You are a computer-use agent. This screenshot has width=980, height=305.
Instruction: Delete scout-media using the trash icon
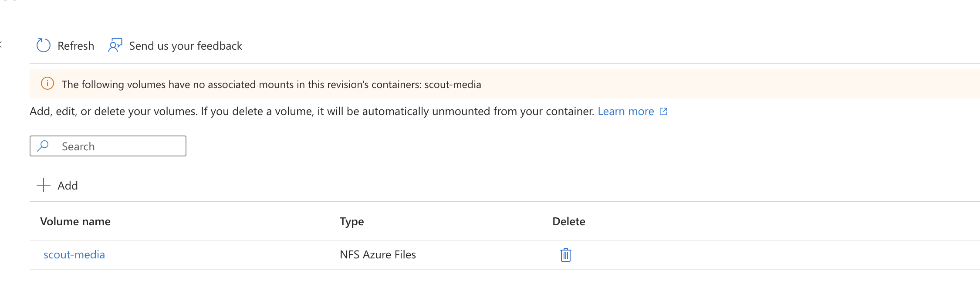(x=565, y=255)
